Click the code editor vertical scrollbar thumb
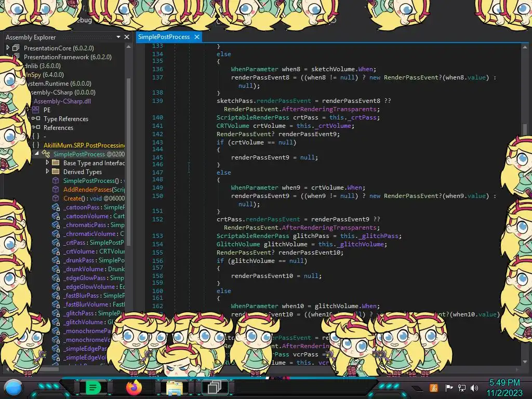Image resolution: width=532 pixels, height=399 pixels. tap(525, 129)
